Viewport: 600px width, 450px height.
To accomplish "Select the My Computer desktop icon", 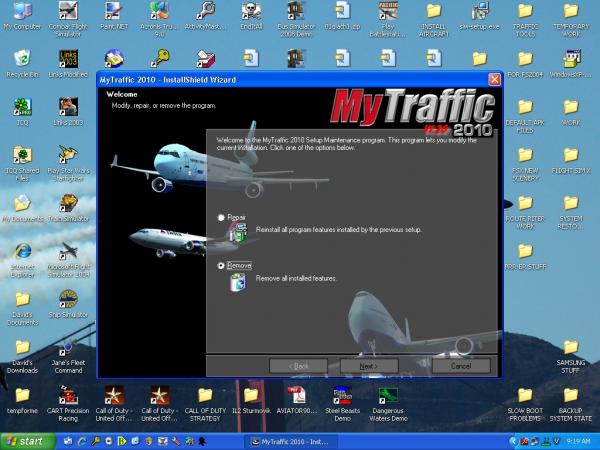I will (22, 16).
